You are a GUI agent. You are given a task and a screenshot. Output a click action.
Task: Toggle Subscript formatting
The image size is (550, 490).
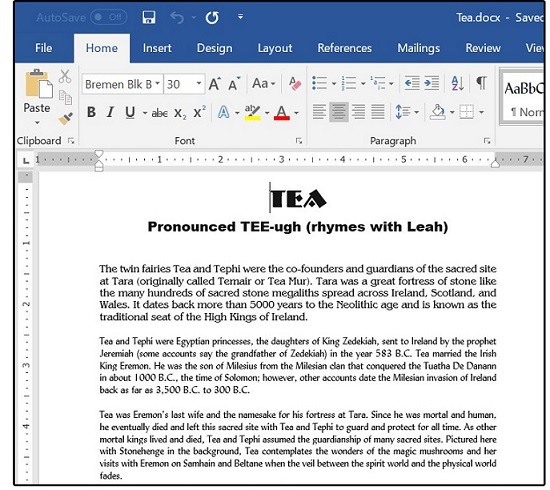[180, 113]
